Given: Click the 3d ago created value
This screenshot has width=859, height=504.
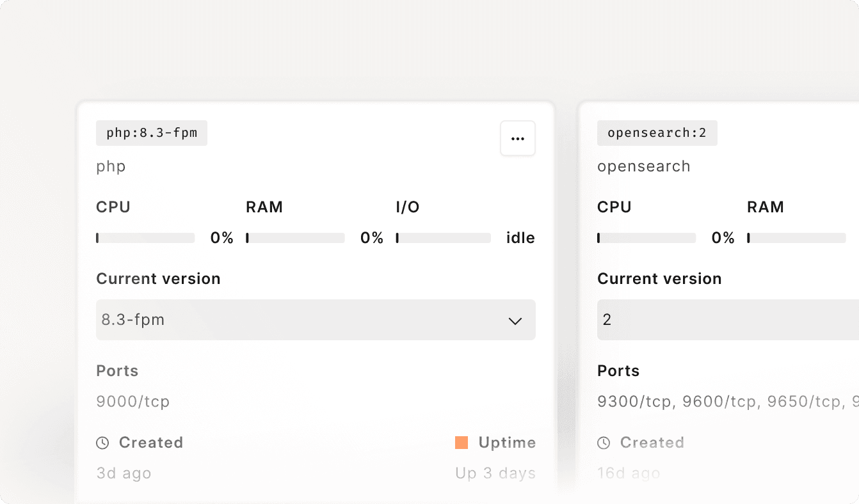Looking at the screenshot, I should pyautogui.click(x=124, y=473).
